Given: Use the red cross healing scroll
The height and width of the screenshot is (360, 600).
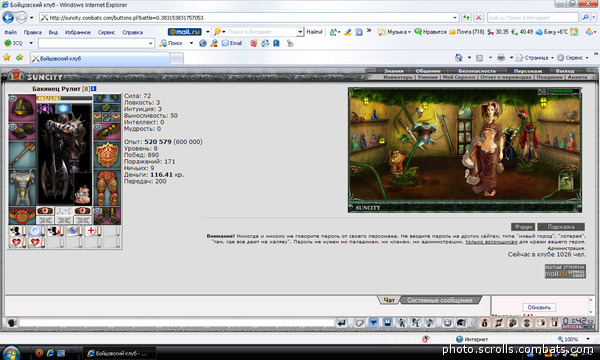Looking at the screenshot, I should click(x=91, y=231).
